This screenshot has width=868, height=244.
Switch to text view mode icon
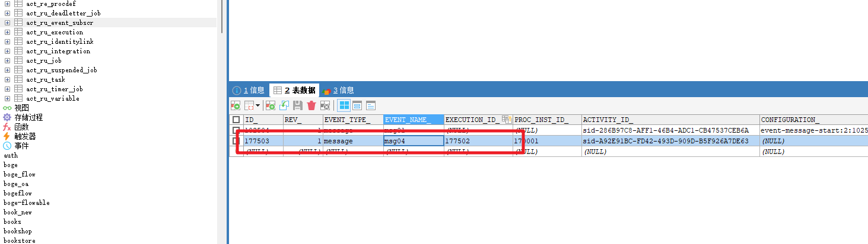coord(371,105)
